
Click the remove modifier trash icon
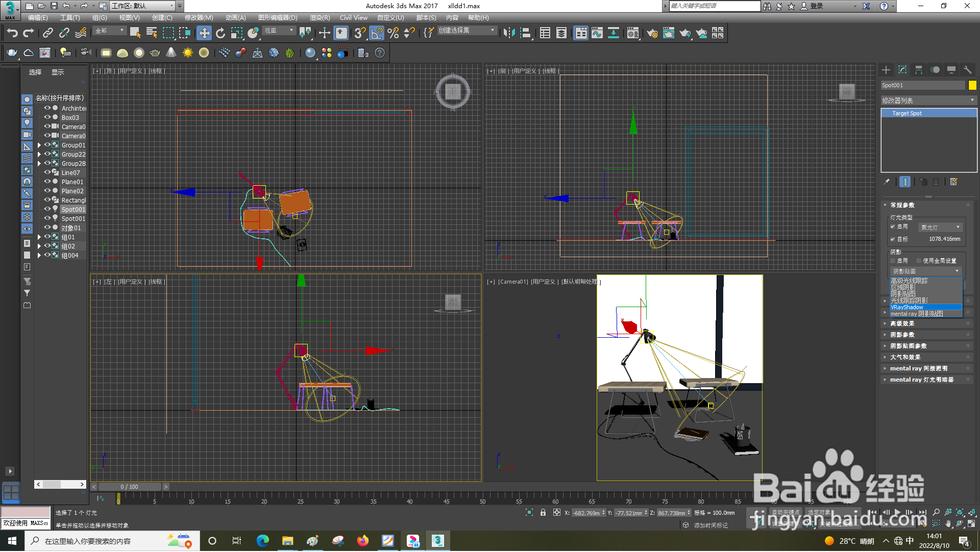coord(936,182)
